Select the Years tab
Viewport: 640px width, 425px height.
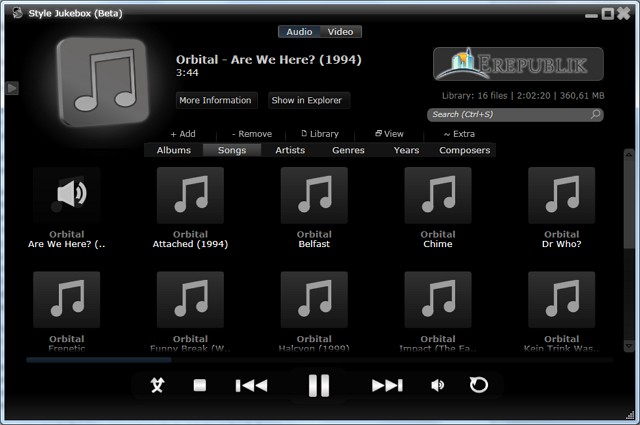point(407,150)
